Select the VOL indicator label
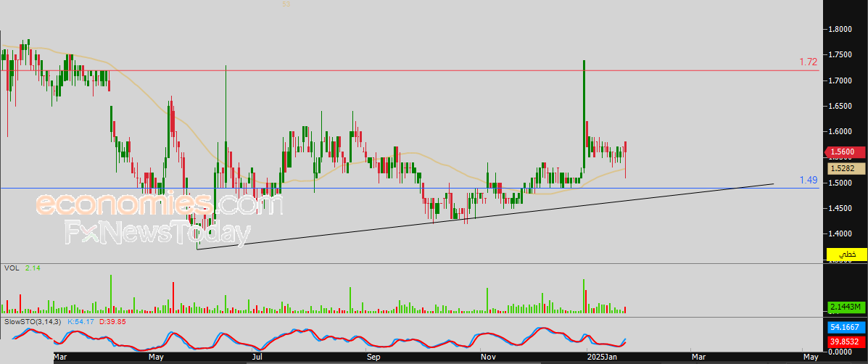Image resolution: width=868 pixels, height=364 pixels. [x=11, y=268]
